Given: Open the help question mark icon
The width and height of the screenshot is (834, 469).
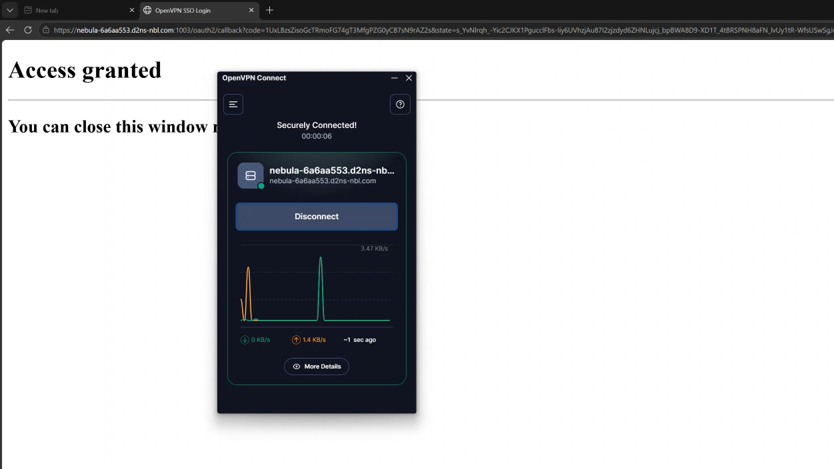Looking at the screenshot, I should [x=400, y=104].
